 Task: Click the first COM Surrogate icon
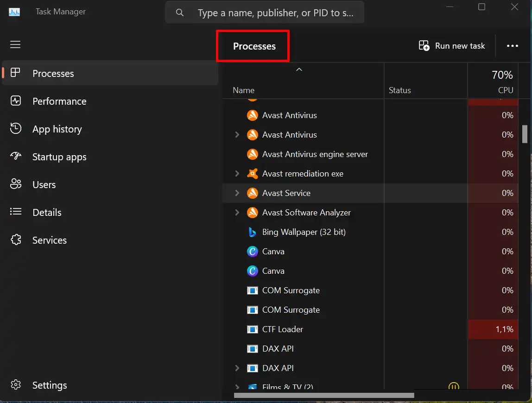coord(252,290)
